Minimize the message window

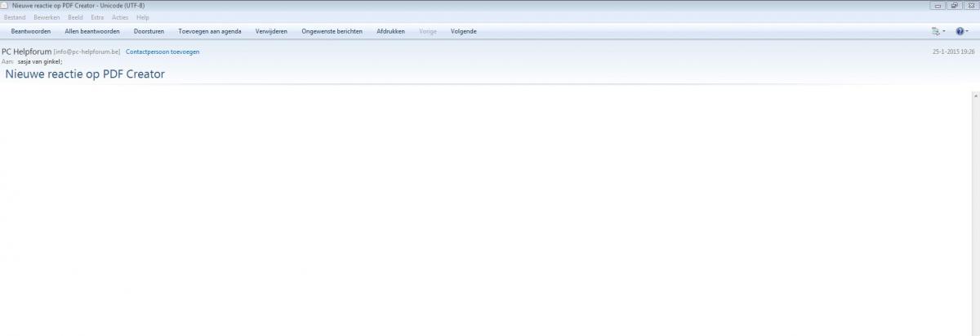[937, 5]
